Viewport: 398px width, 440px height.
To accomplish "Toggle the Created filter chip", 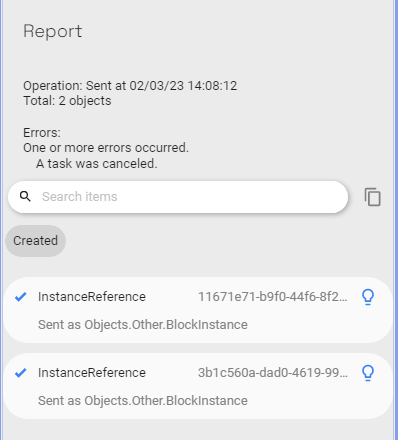I will click(35, 241).
